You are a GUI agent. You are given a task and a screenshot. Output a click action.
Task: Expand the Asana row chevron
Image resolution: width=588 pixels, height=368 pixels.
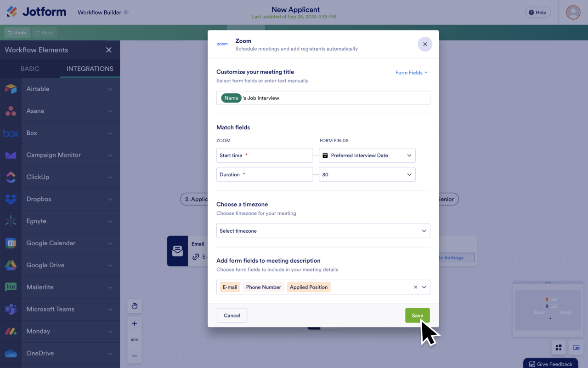(110, 111)
